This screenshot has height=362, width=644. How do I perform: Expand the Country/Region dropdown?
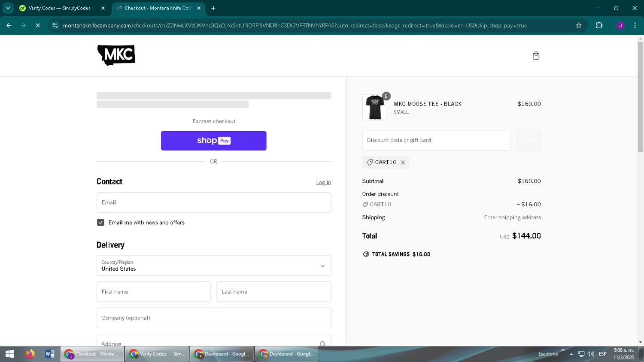[x=214, y=266]
